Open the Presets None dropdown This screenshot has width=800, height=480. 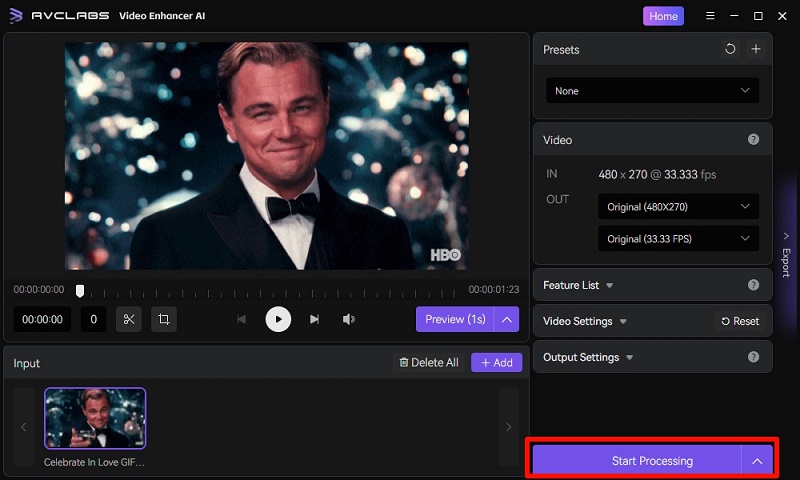(652, 91)
